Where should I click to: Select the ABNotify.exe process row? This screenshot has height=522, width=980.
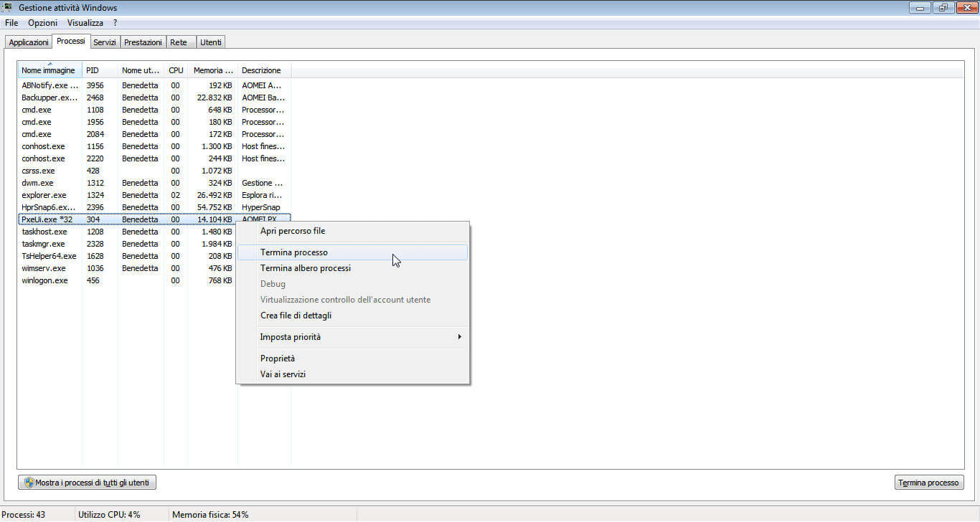click(154, 85)
